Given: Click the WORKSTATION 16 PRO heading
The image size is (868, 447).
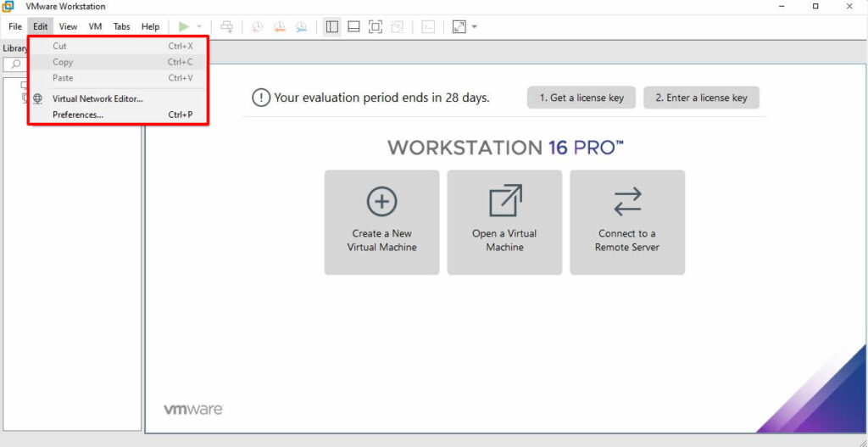Looking at the screenshot, I should point(505,148).
